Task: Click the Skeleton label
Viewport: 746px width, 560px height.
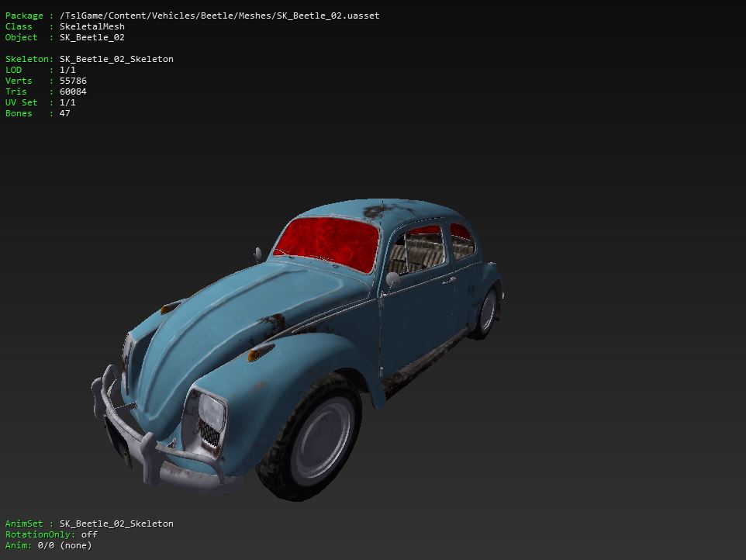Action: coord(27,59)
